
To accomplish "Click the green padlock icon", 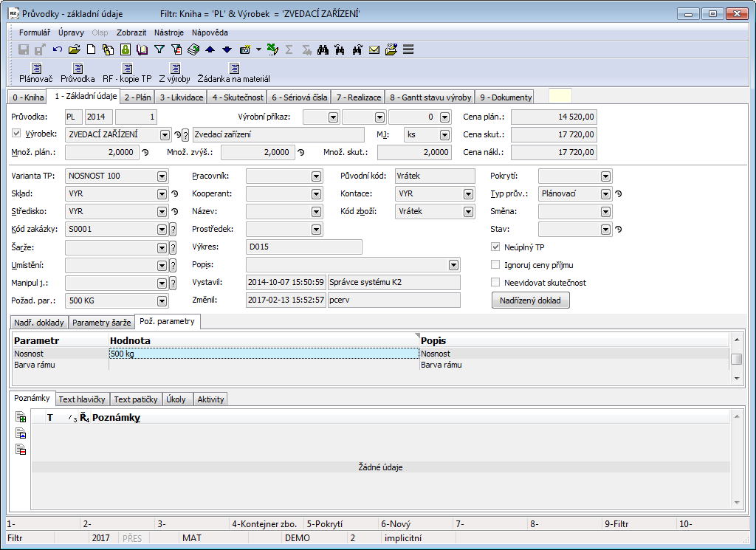I will tap(125, 49).
